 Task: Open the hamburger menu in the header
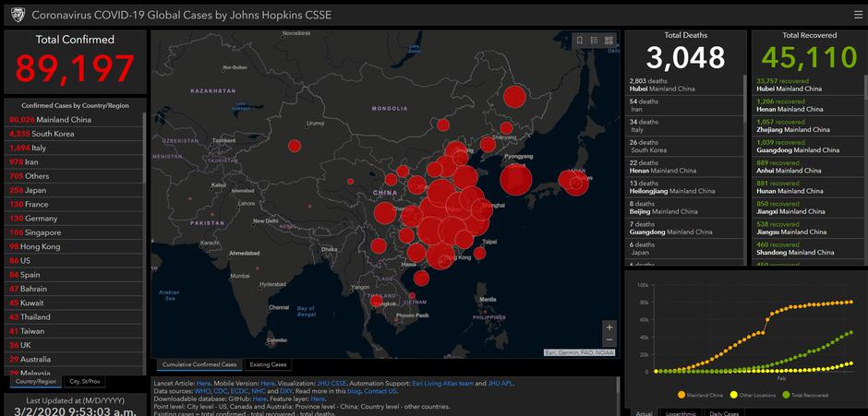pos(858,15)
